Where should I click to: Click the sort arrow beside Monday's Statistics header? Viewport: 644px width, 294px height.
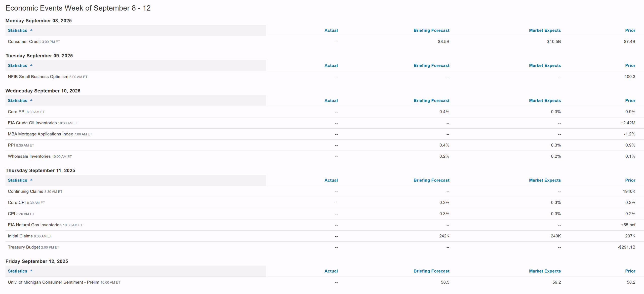[x=31, y=30]
